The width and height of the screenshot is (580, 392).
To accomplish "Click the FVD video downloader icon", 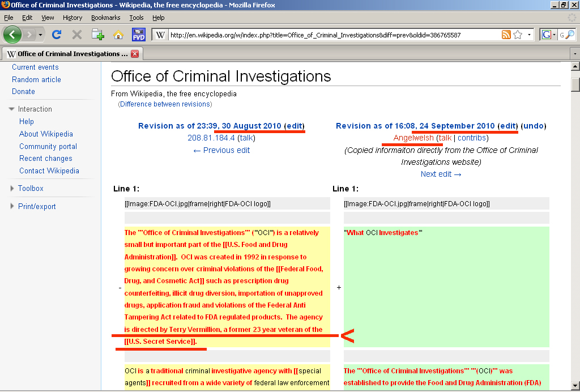I will 139,35.
